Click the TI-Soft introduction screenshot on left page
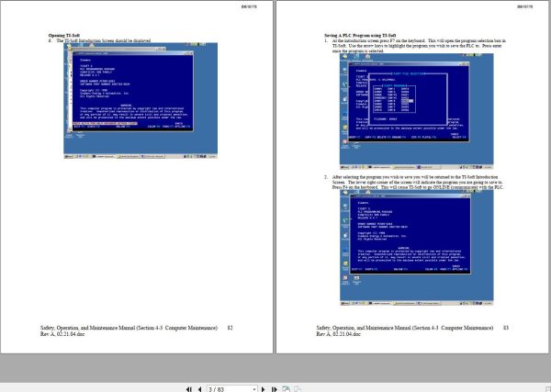Screen dimensions: 551x392 (x=141, y=100)
